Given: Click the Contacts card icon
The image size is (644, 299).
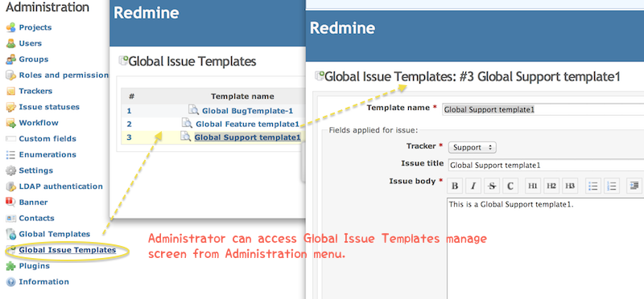Looking at the screenshot, I should [x=11, y=218].
